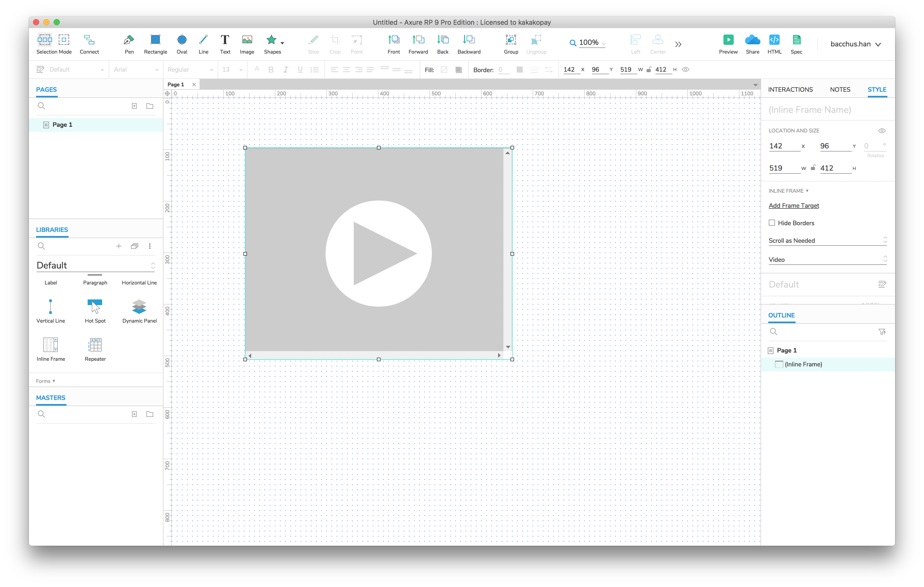Click the Dynamic Panel library widget
Image resolution: width=924 pixels, height=587 pixels.
pyautogui.click(x=139, y=307)
